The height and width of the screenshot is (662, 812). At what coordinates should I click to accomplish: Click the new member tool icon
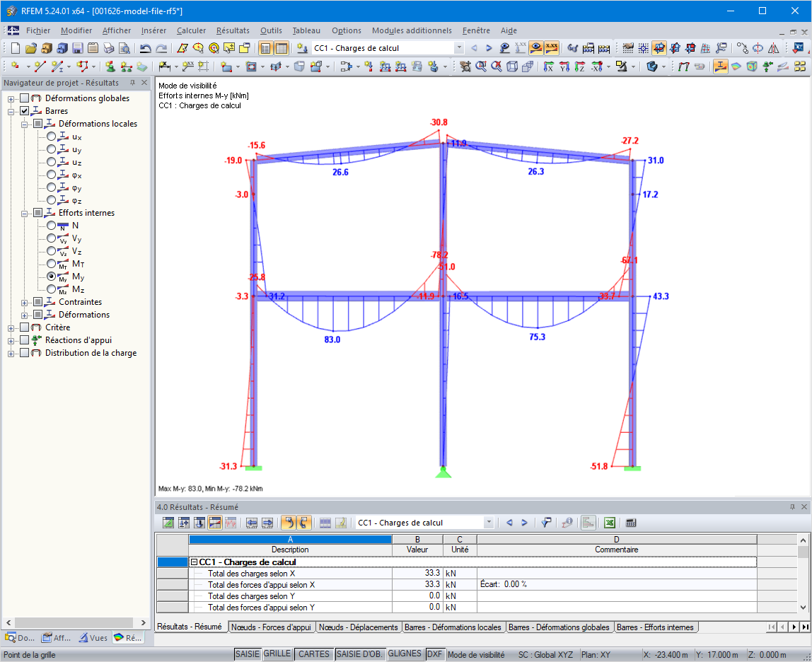click(57, 66)
